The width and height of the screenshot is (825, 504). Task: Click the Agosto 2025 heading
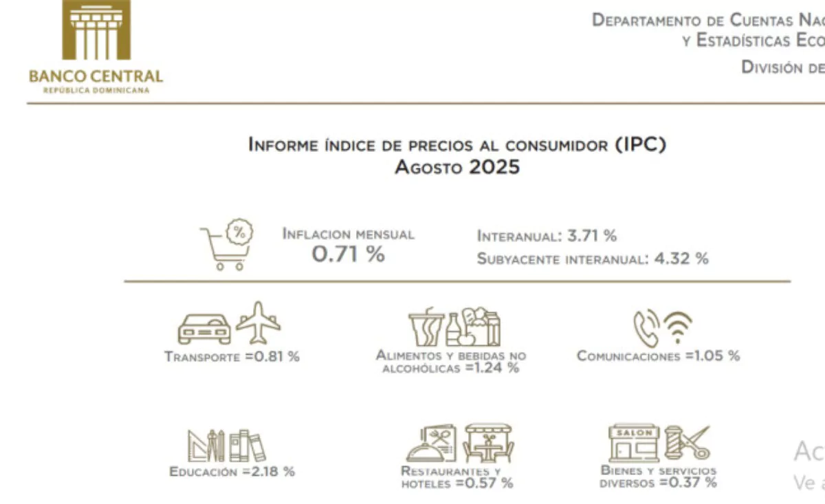[457, 167]
